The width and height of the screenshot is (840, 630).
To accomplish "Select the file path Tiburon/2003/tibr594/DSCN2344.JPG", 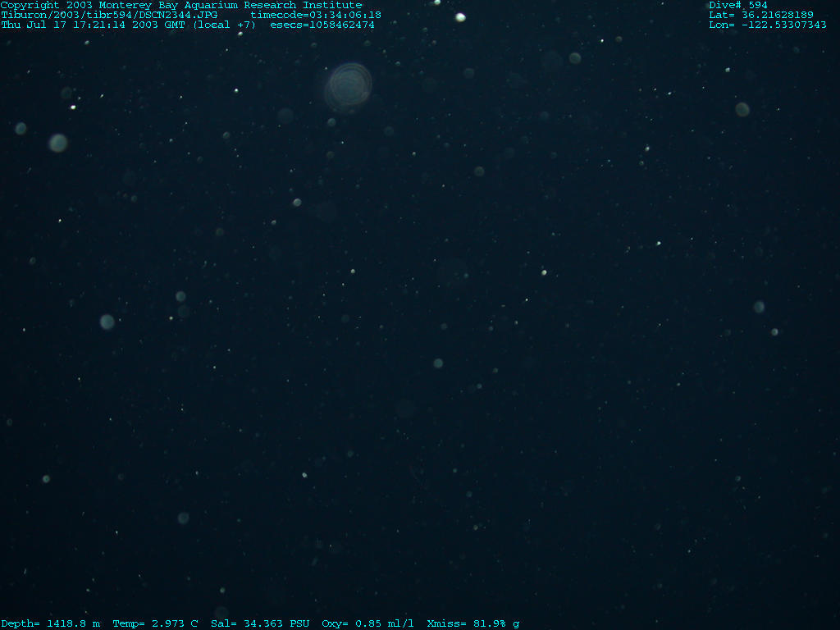I will click(x=109, y=15).
